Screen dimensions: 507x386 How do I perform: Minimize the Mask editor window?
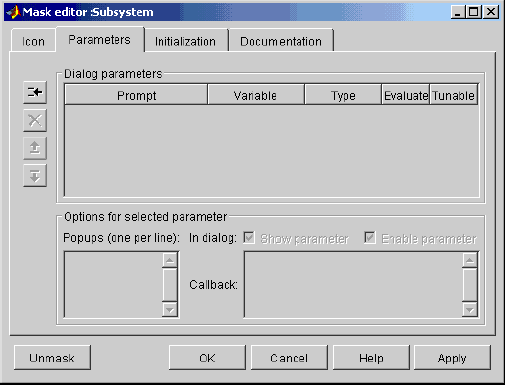coord(458,12)
